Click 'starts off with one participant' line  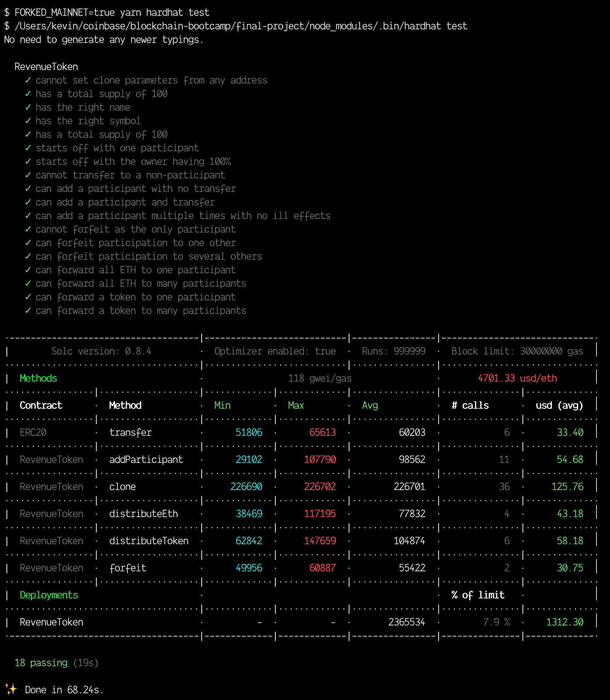pos(117,148)
